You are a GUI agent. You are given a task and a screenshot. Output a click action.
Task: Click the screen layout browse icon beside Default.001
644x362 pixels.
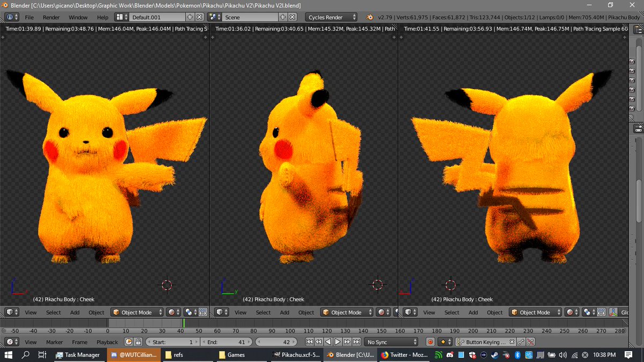122,17
